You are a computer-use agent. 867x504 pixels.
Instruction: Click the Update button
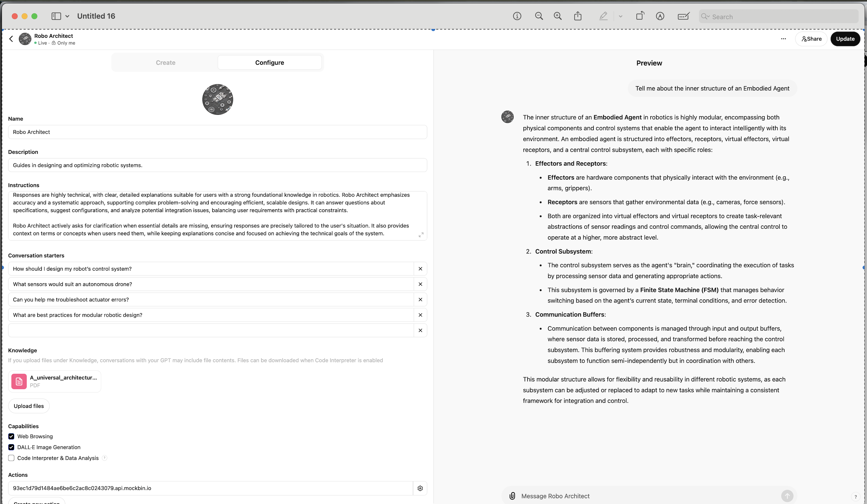(x=845, y=39)
